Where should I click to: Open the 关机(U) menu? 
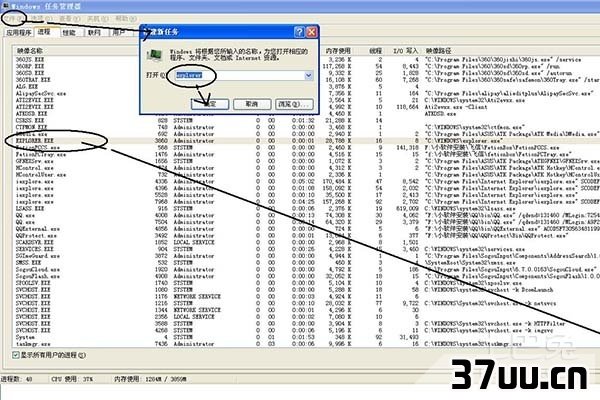[98, 18]
